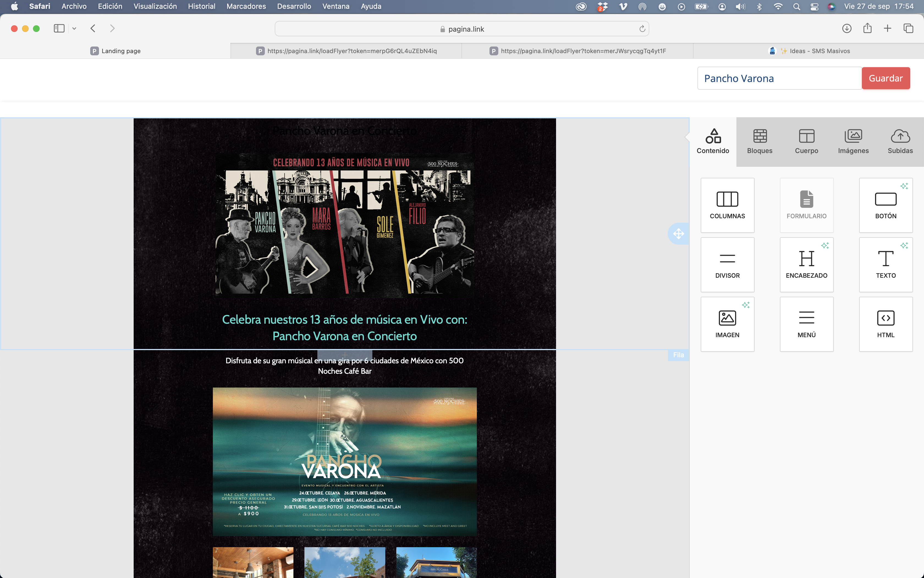Select the IMAGEN content block
The width and height of the screenshot is (924, 578).
(727, 324)
